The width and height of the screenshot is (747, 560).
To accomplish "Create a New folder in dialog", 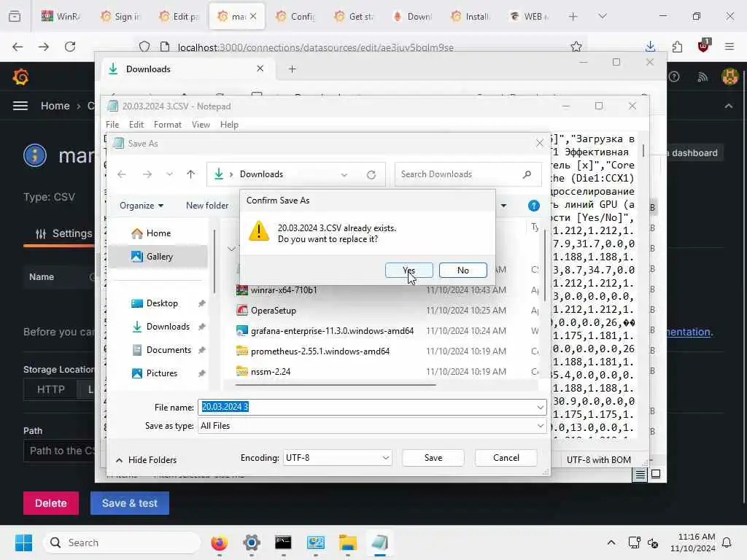I will [x=207, y=206].
